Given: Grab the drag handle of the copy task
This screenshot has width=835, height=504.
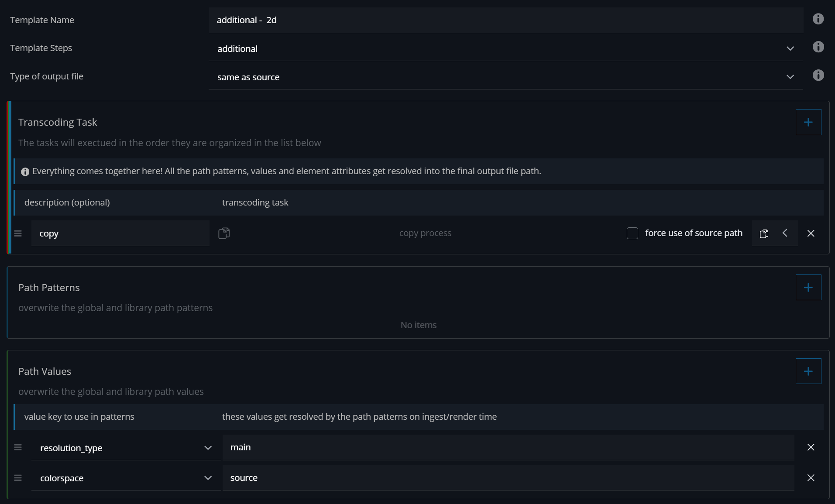Looking at the screenshot, I should (x=18, y=233).
